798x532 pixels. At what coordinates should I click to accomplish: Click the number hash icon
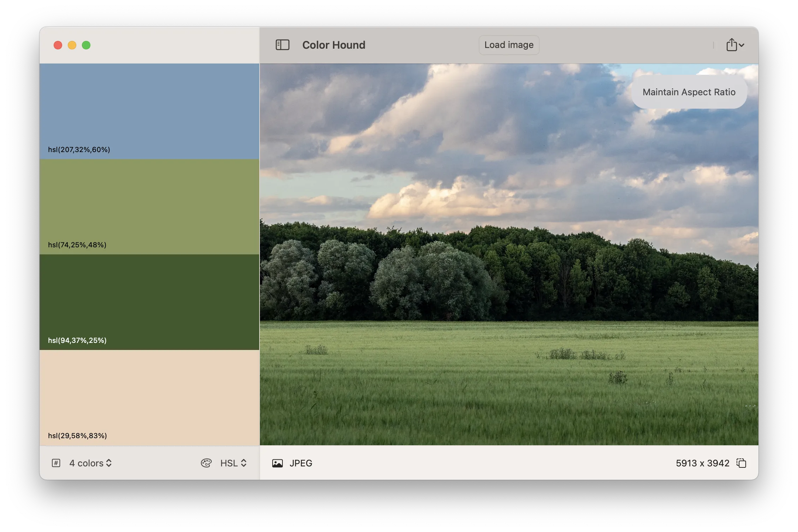pos(56,463)
